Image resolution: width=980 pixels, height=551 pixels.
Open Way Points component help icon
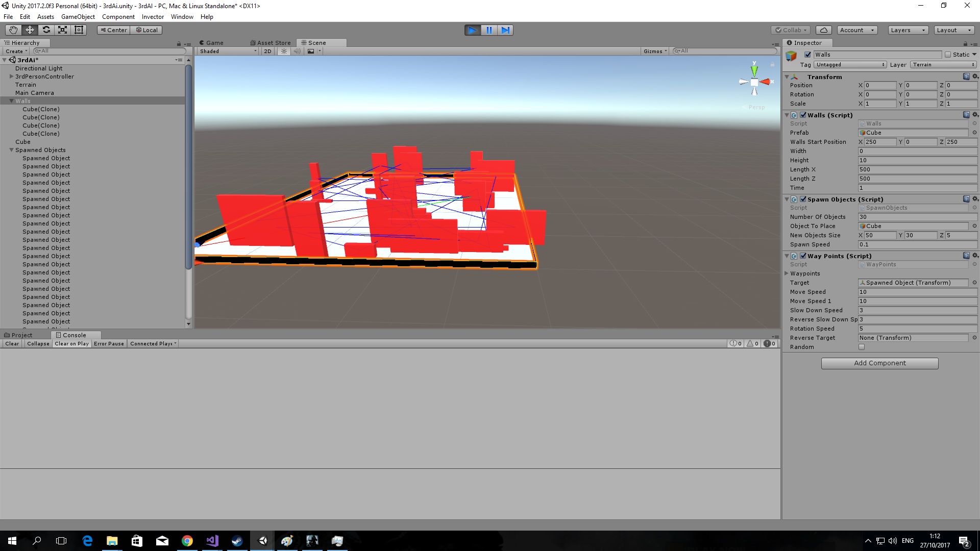tap(966, 256)
